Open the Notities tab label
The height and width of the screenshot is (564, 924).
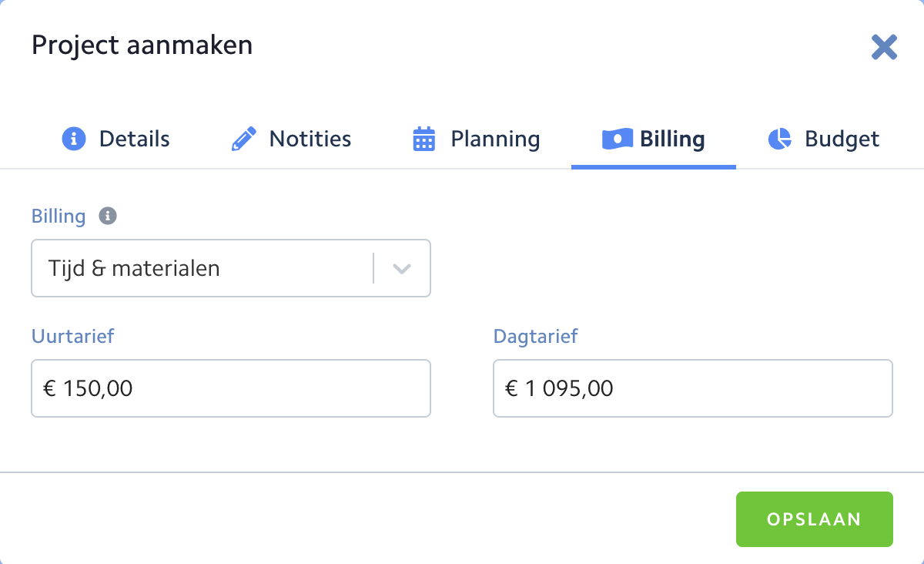click(310, 139)
